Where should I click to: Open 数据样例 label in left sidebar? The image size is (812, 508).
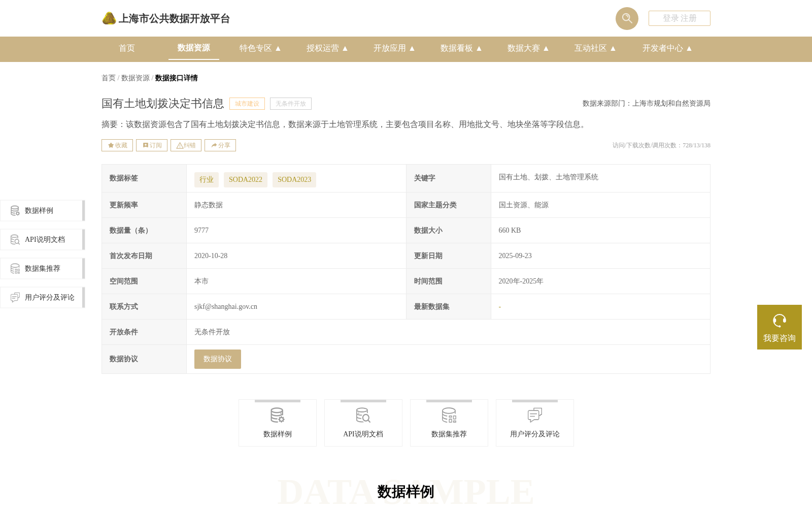(39, 211)
